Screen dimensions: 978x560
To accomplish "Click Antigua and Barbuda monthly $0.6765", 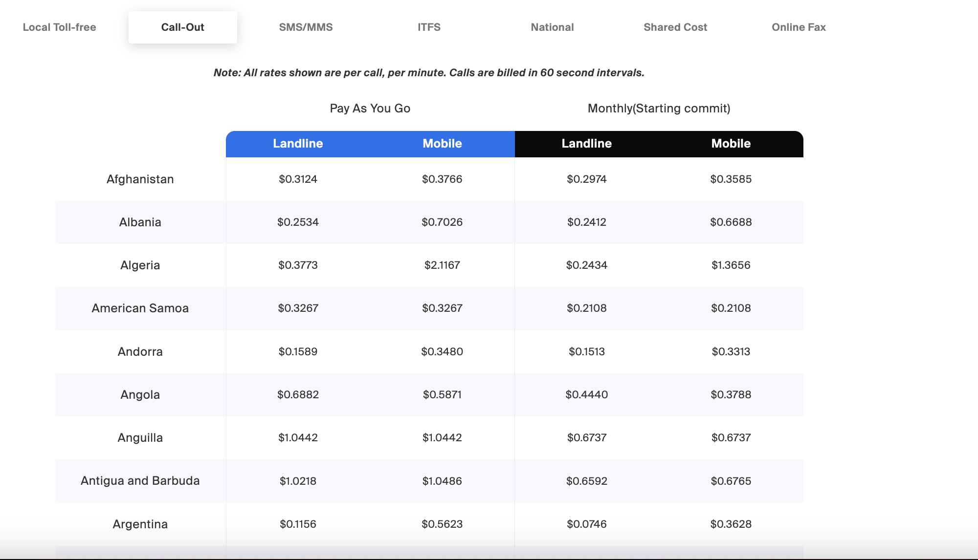I will (731, 481).
